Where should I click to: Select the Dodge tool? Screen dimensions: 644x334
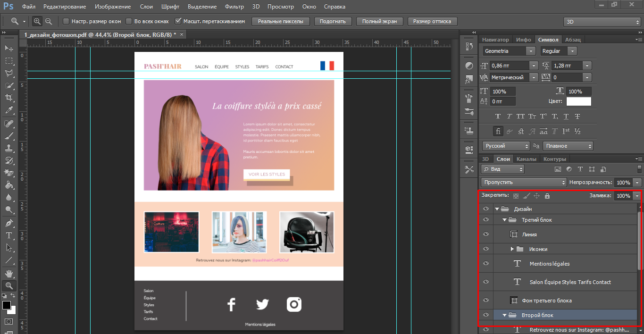(x=8, y=210)
